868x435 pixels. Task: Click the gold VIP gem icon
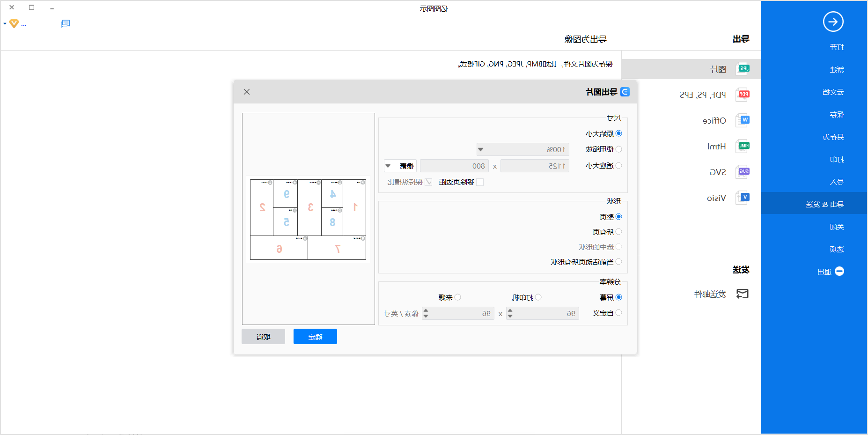[x=14, y=23]
